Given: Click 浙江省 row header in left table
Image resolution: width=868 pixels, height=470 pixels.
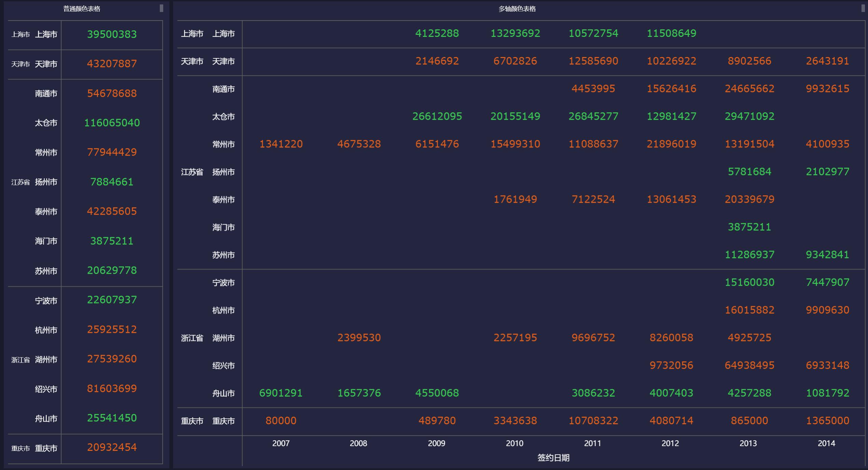Looking at the screenshot, I should coord(20,360).
